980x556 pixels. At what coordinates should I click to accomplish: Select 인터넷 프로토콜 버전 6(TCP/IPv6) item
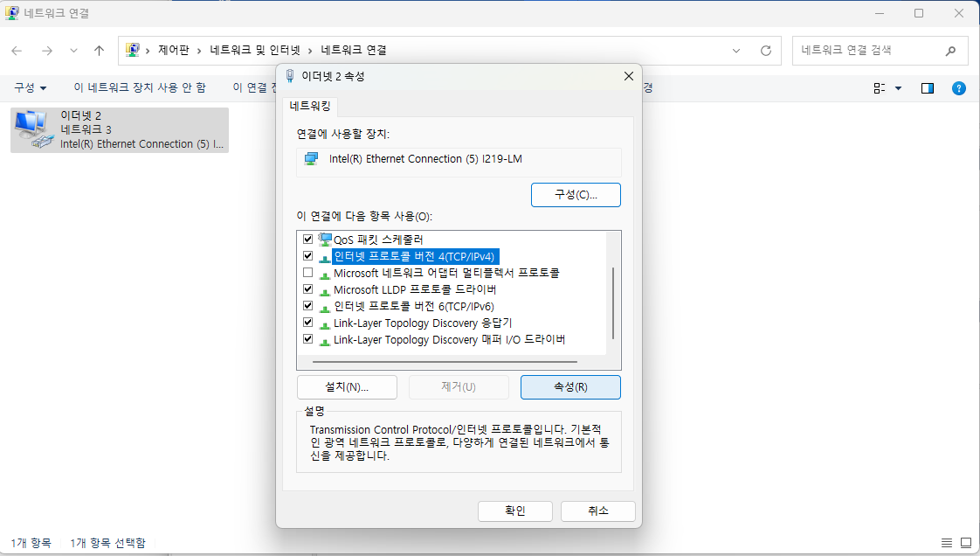(414, 307)
